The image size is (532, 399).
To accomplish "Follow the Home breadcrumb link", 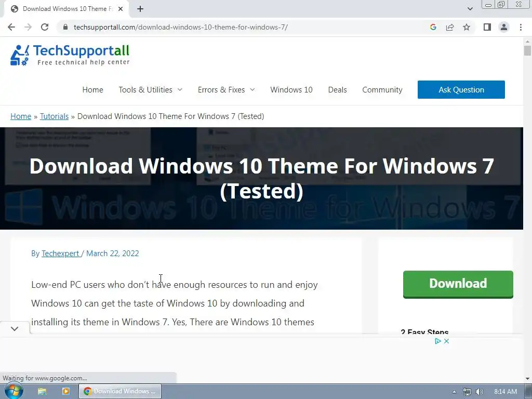I will pos(21,116).
